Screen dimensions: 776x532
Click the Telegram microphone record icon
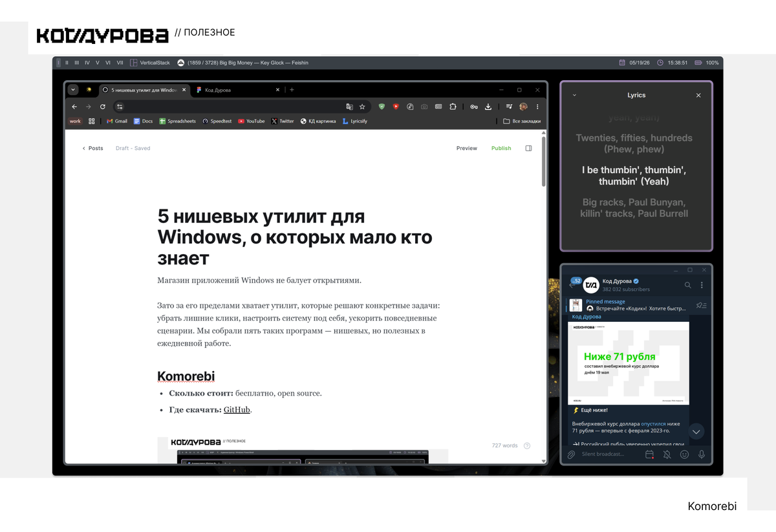tap(702, 454)
